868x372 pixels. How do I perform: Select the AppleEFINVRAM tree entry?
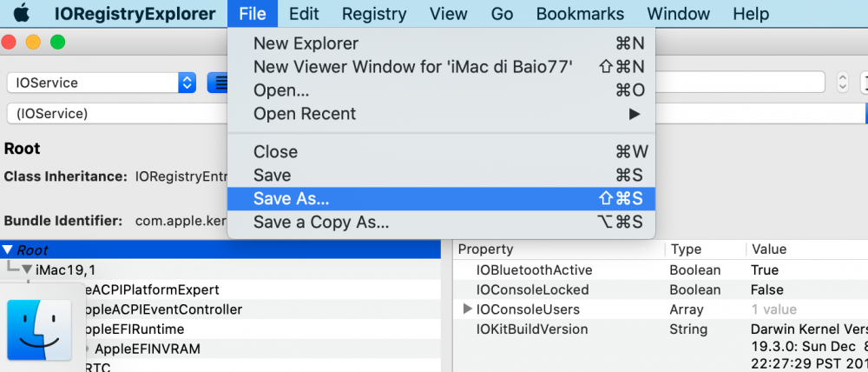[x=148, y=349]
